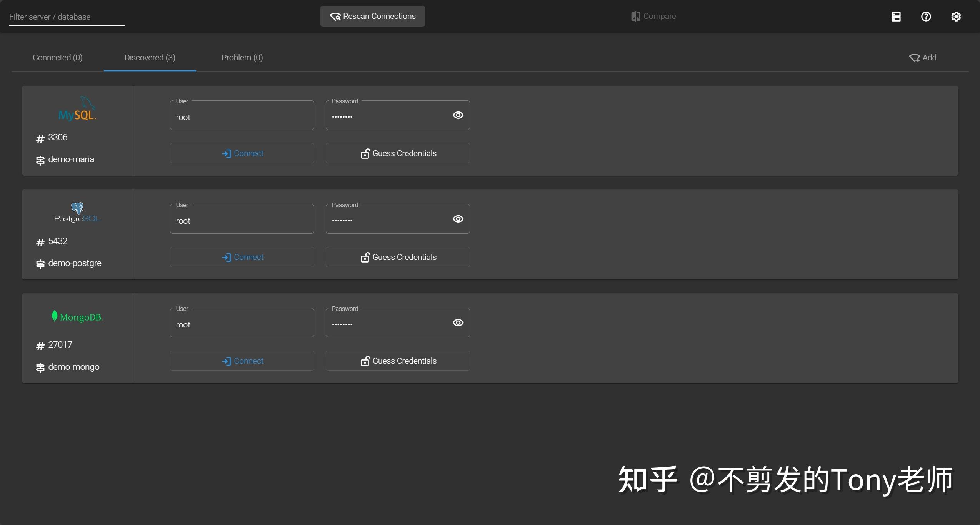Click the MySQL logo on the first card

tap(77, 109)
